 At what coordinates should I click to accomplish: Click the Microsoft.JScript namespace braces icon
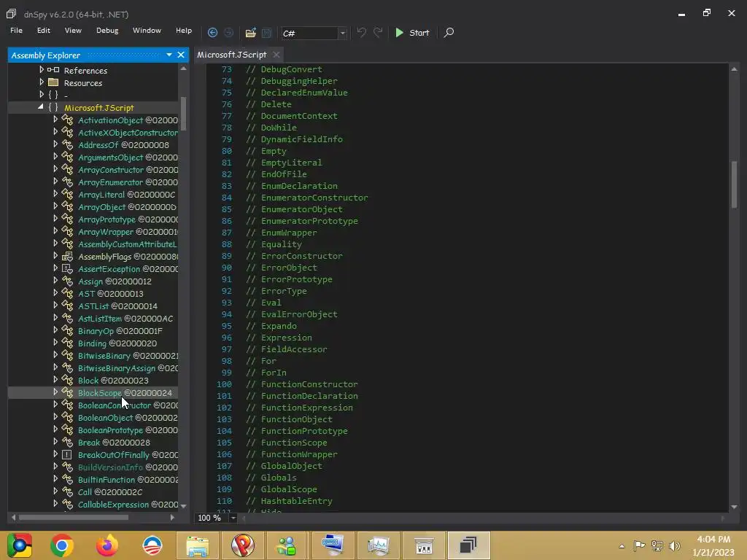tap(53, 108)
